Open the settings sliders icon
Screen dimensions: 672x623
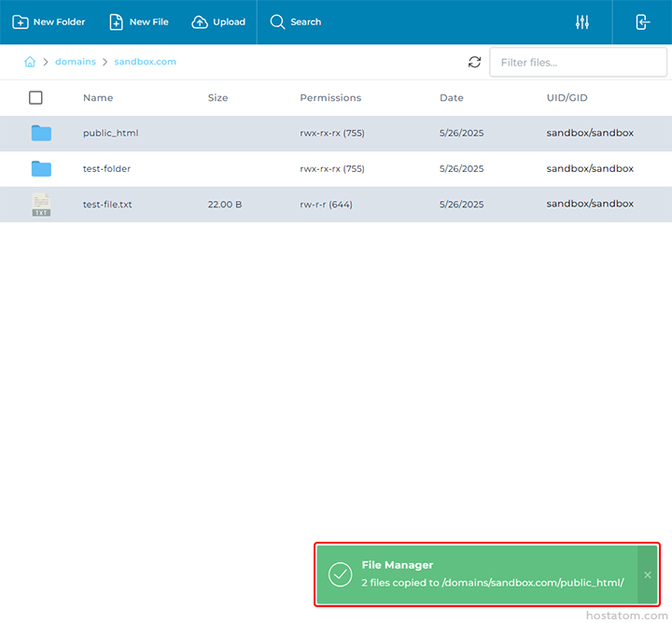tap(582, 22)
